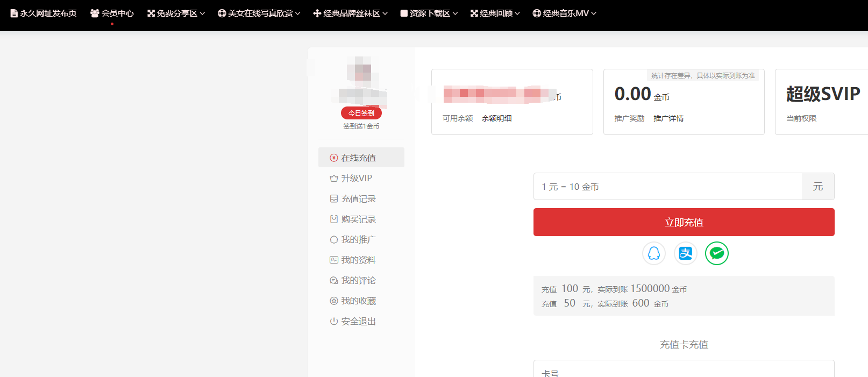
Task: Click the lifebuoy icon beside 美女在线写真欣赏
Action: coord(222,13)
